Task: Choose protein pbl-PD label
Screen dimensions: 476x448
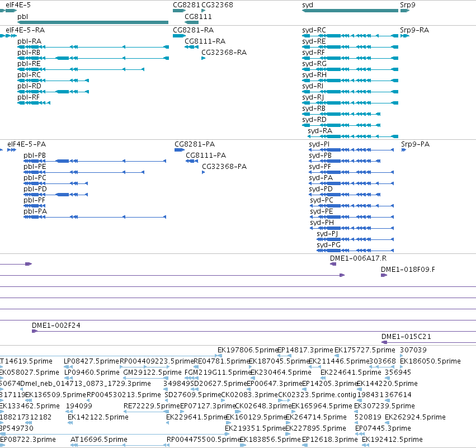Action: [x=35, y=189]
